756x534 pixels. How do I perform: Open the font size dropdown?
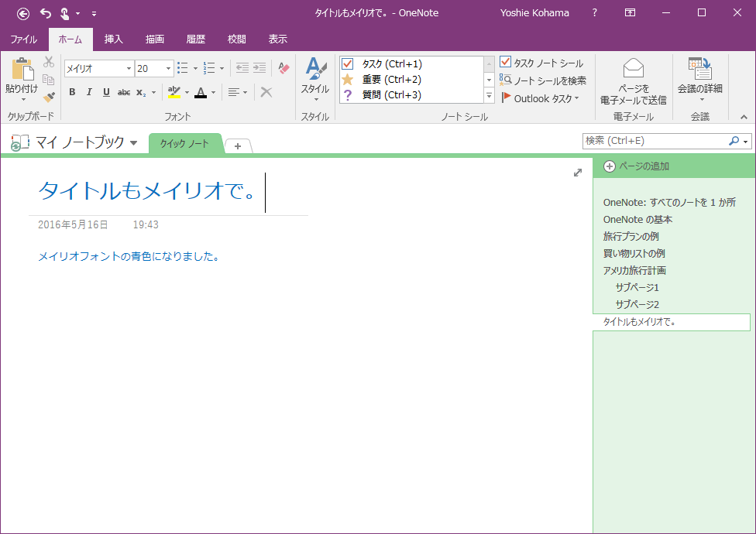[168, 69]
